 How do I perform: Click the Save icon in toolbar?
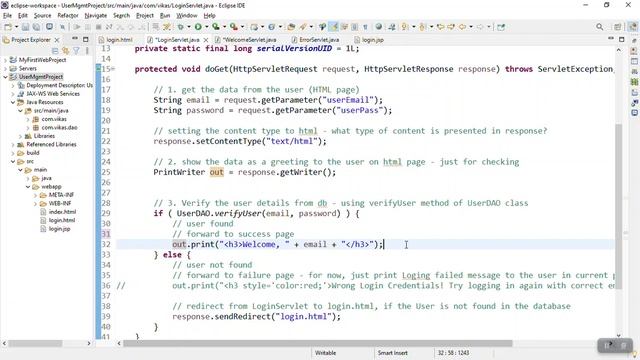tap(25, 27)
